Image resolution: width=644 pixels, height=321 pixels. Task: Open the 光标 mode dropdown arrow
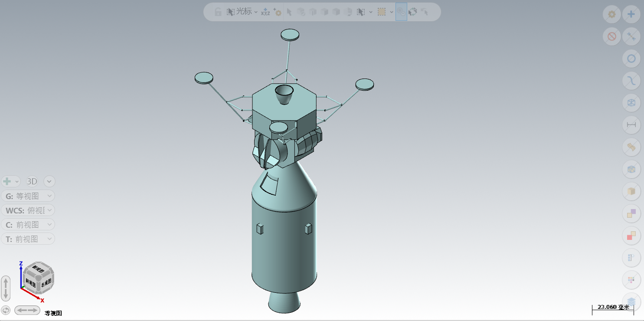(x=256, y=12)
